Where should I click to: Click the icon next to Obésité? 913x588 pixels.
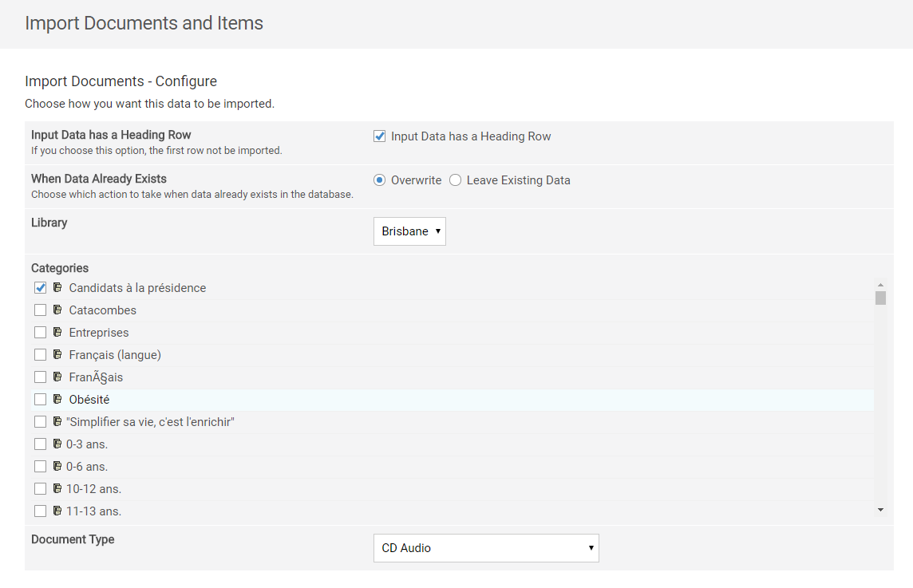[x=57, y=399]
